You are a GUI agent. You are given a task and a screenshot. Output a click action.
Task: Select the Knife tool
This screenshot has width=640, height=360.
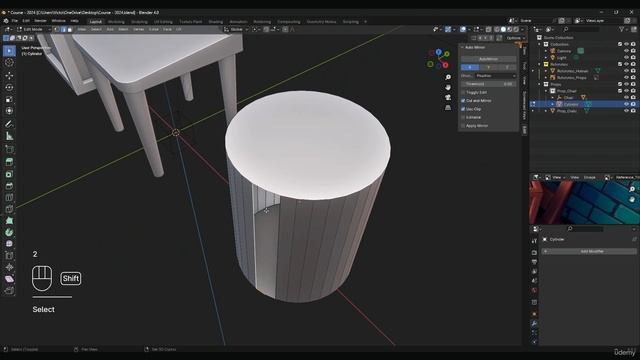[9, 209]
